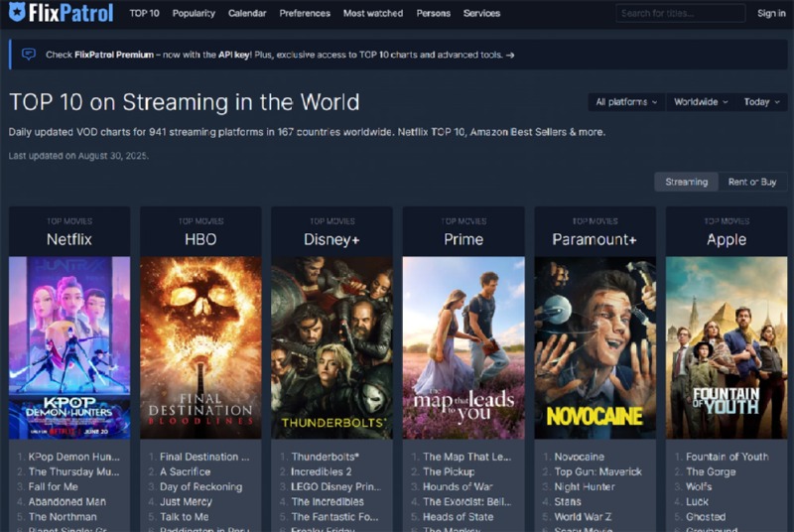Focus the Search for titles field
The width and height of the screenshot is (794, 532).
(681, 13)
